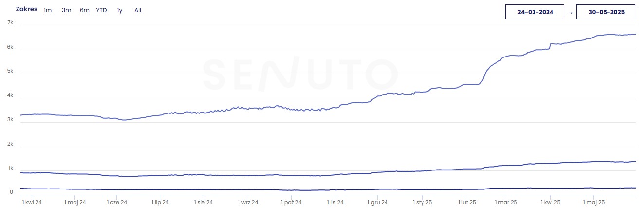
Task: Click the '1 gru 24' axis label
Action: [x=377, y=202]
